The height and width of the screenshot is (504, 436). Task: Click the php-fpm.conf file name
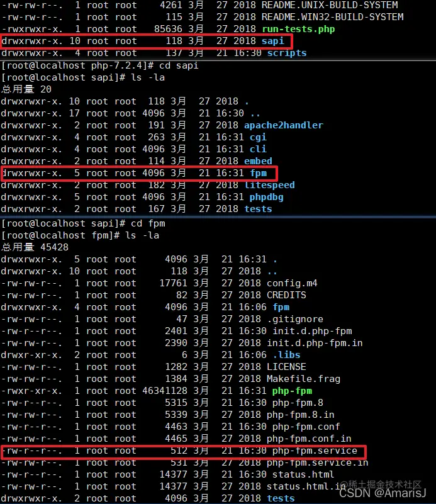pos(306,427)
